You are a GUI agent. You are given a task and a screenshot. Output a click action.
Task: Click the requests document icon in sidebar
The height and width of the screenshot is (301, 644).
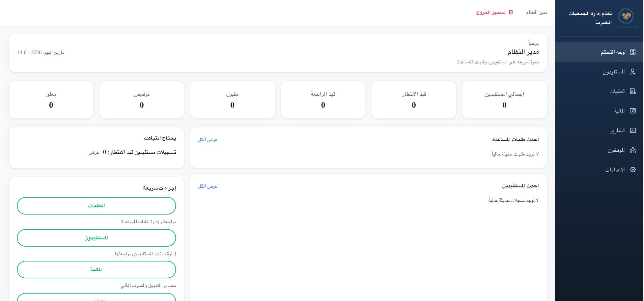633,91
